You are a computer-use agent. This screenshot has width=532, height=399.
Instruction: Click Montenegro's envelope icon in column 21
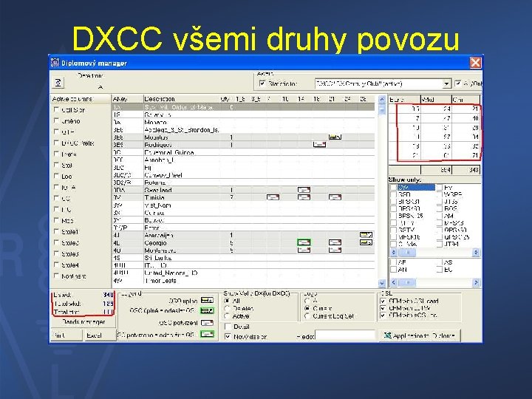pyautogui.click(x=335, y=250)
